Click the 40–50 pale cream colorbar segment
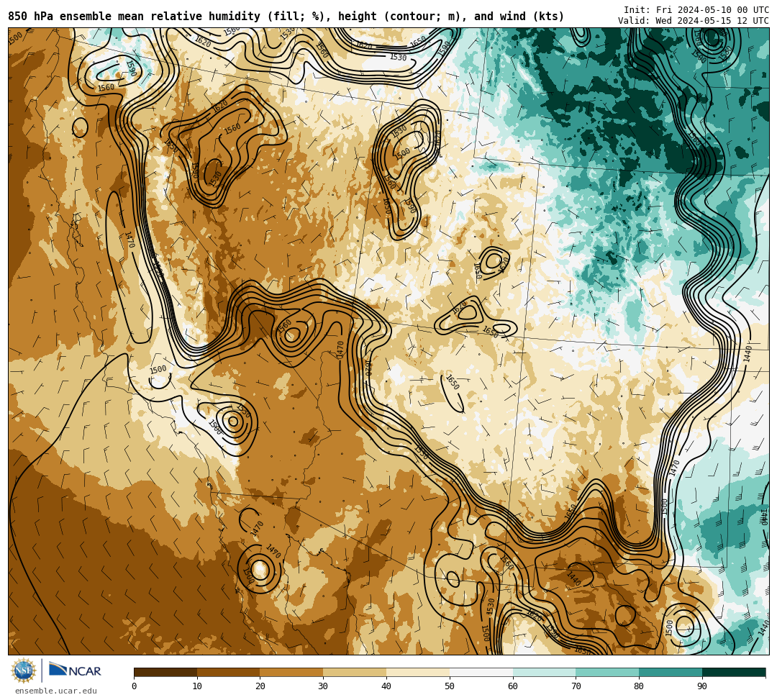The width and height of the screenshot is (777, 700). 418,672
